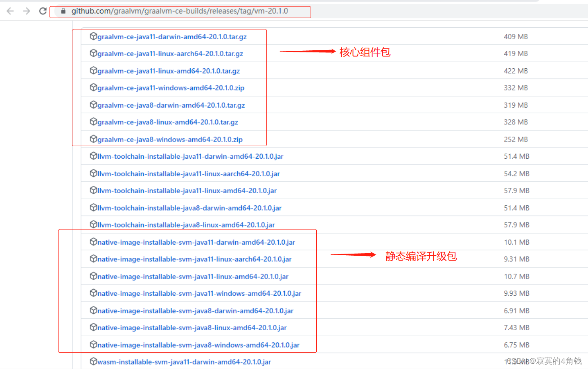Select the 9.93 MB file size text
Screen dimensions: 588x369
pos(516,294)
